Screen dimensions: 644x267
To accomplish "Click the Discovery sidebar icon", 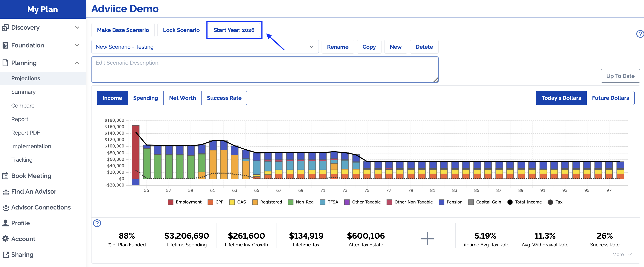I will pyautogui.click(x=5, y=27).
